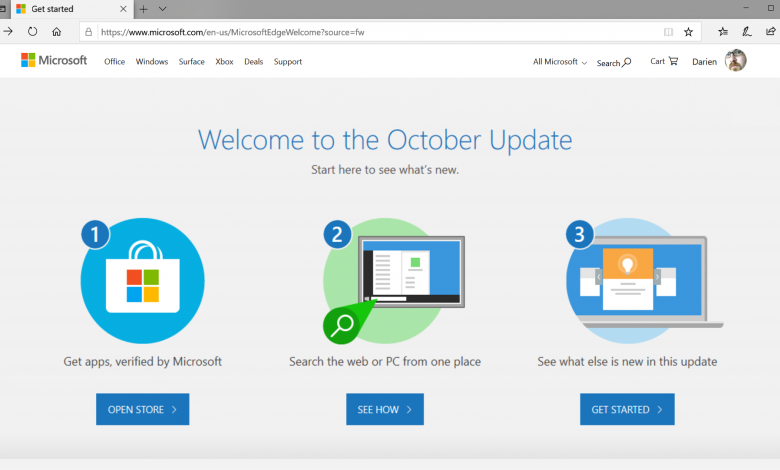
Task: Open the Xbox menu link
Action: coord(224,62)
